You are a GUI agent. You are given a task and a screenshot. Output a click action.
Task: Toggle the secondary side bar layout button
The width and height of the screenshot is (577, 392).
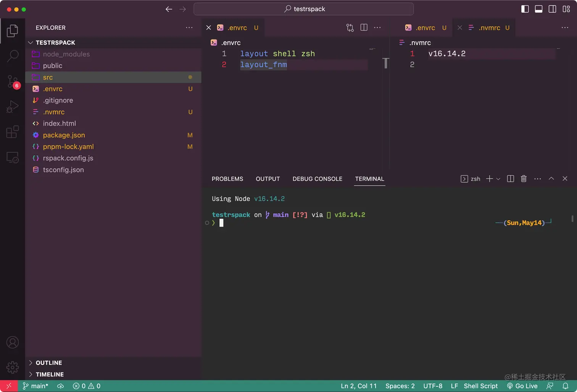pyautogui.click(x=552, y=9)
